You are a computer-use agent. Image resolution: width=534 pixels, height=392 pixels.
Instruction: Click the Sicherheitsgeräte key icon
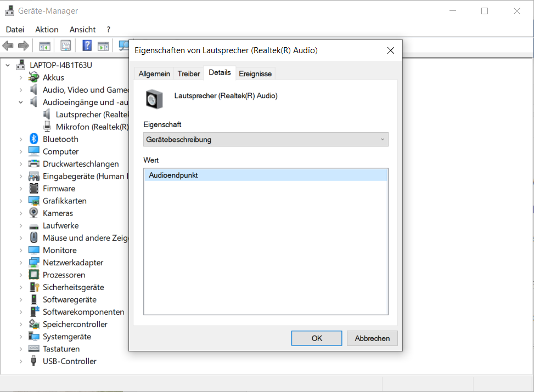(x=35, y=287)
